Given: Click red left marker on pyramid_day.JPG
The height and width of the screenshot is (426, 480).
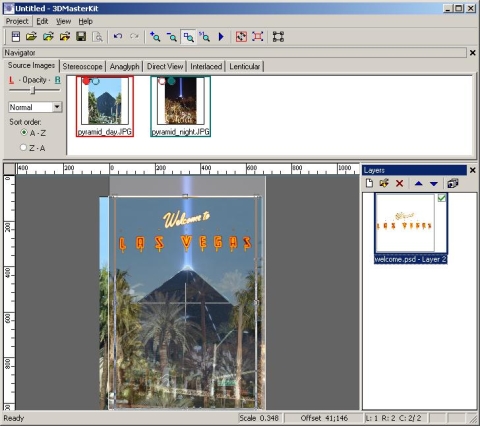Looking at the screenshot, I should pyautogui.click(x=86, y=81).
